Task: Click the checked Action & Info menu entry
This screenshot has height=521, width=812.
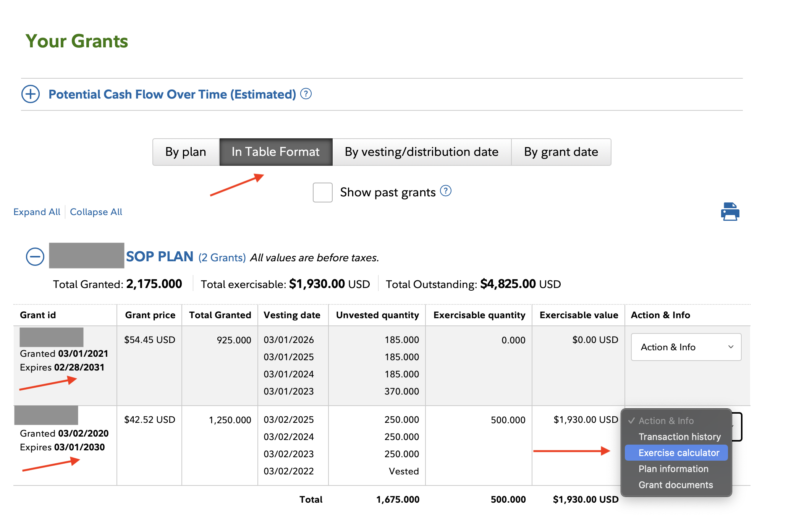Action: pyautogui.click(x=666, y=421)
